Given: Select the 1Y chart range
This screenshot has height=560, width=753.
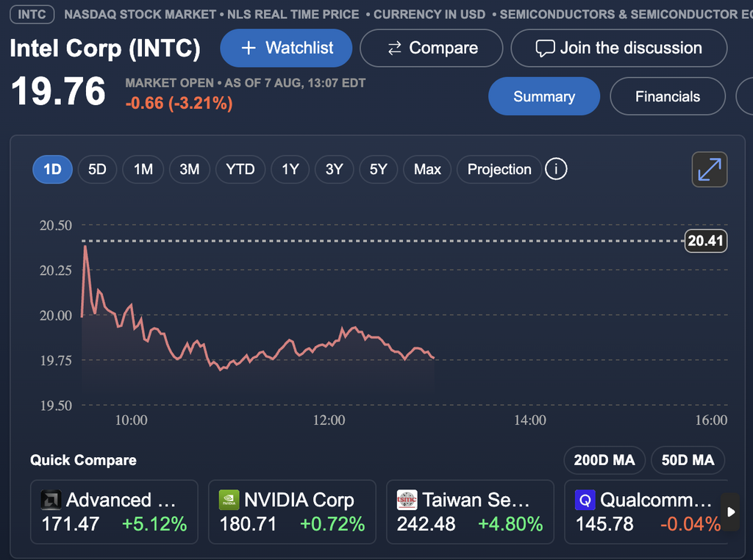Looking at the screenshot, I should coord(290,169).
